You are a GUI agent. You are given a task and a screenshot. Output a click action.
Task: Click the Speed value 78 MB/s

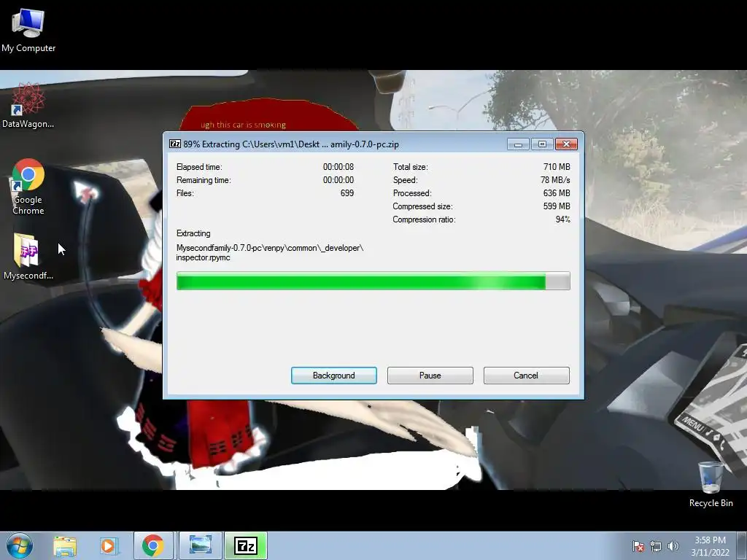point(555,180)
